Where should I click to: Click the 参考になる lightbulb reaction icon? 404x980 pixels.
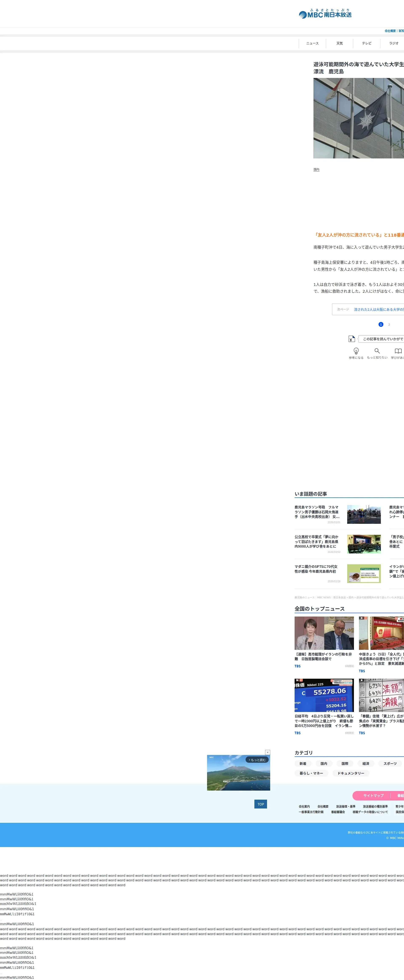pyautogui.click(x=356, y=351)
